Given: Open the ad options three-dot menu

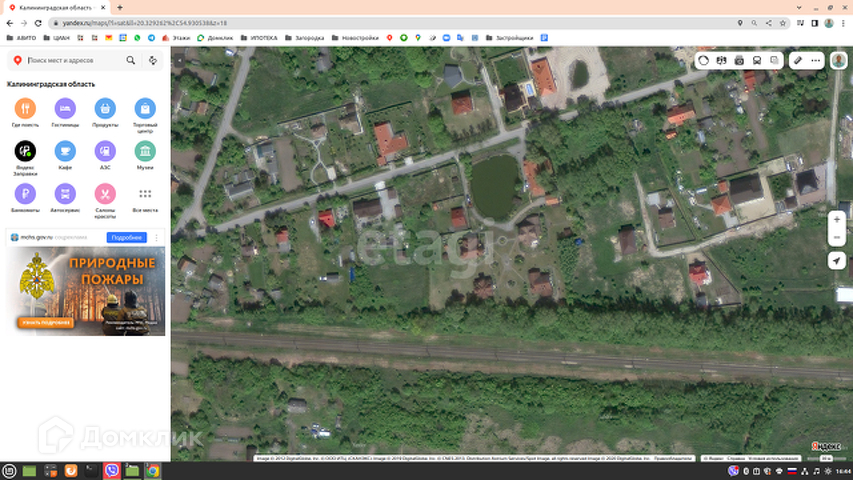Looking at the screenshot, I should (157, 237).
